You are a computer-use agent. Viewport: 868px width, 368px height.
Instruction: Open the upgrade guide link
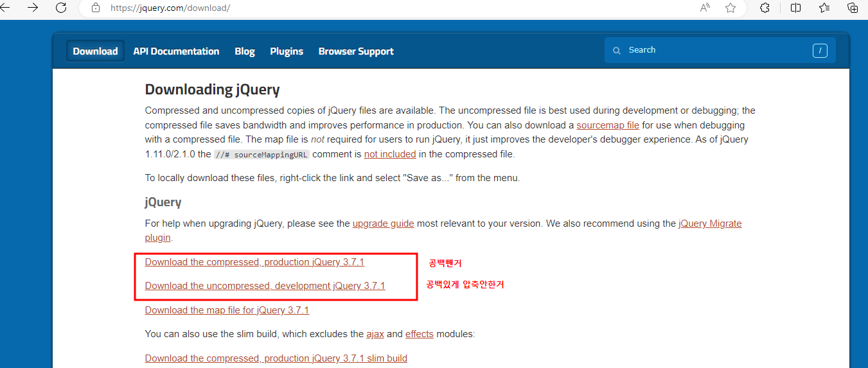coord(384,223)
